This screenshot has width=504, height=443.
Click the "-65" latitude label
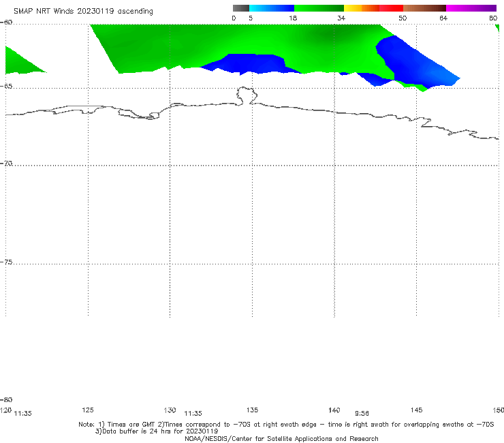(x=6, y=87)
